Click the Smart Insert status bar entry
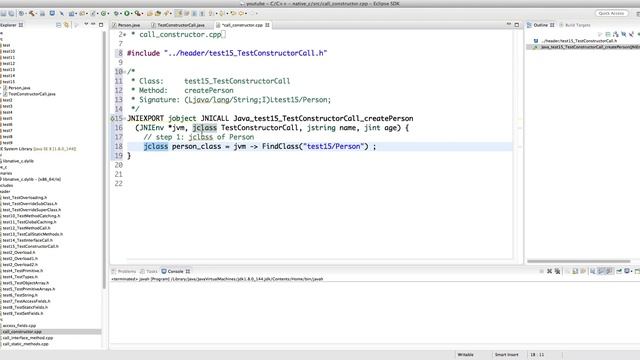The image size is (640, 360). point(507,355)
